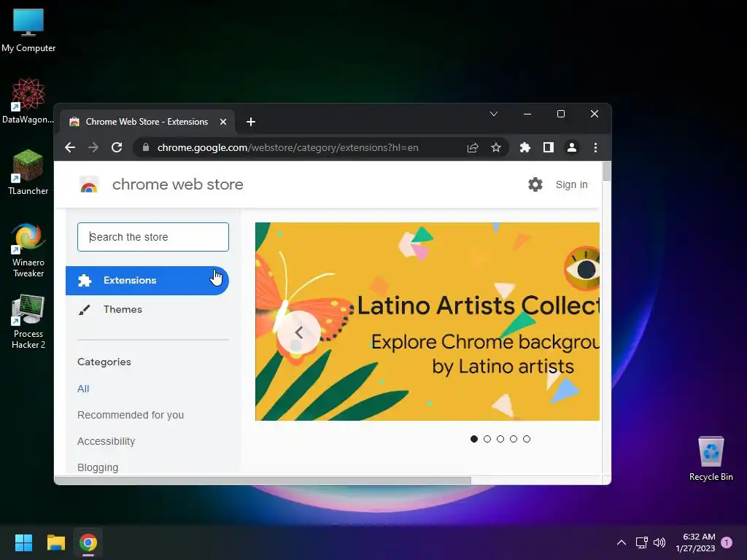The width and height of the screenshot is (747, 560).
Task: Open My Computer desktop icon
Action: pyautogui.click(x=28, y=30)
